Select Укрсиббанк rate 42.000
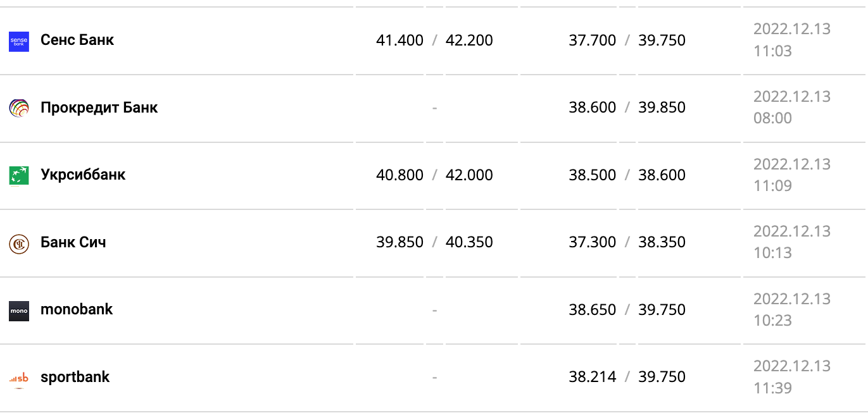The width and height of the screenshot is (868, 413). point(469,175)
